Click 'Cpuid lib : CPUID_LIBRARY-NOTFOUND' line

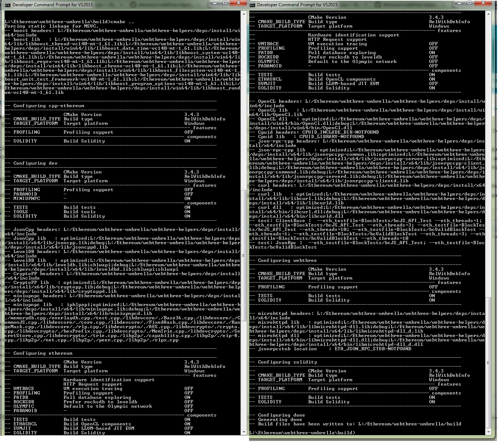(307, 137)
